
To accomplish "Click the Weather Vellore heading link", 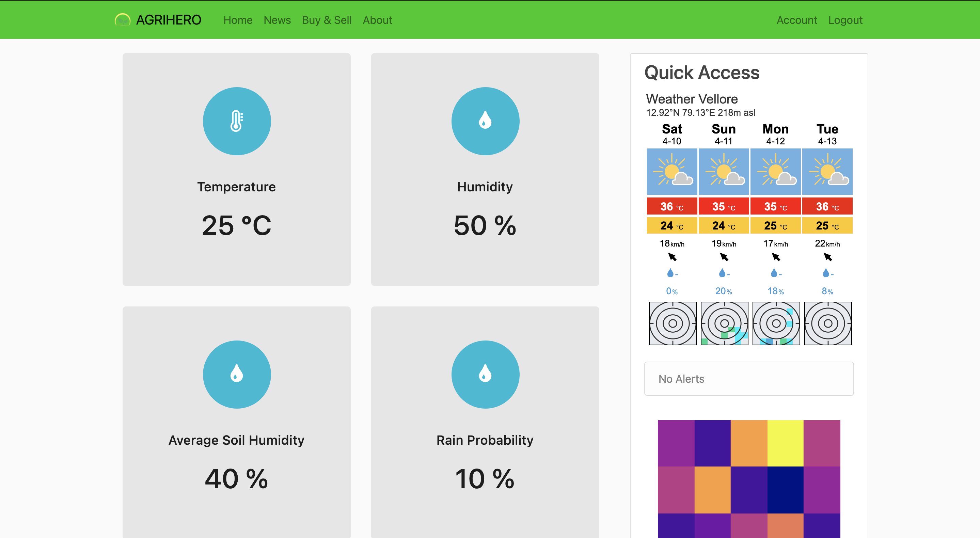I will [x=692, y=99].
